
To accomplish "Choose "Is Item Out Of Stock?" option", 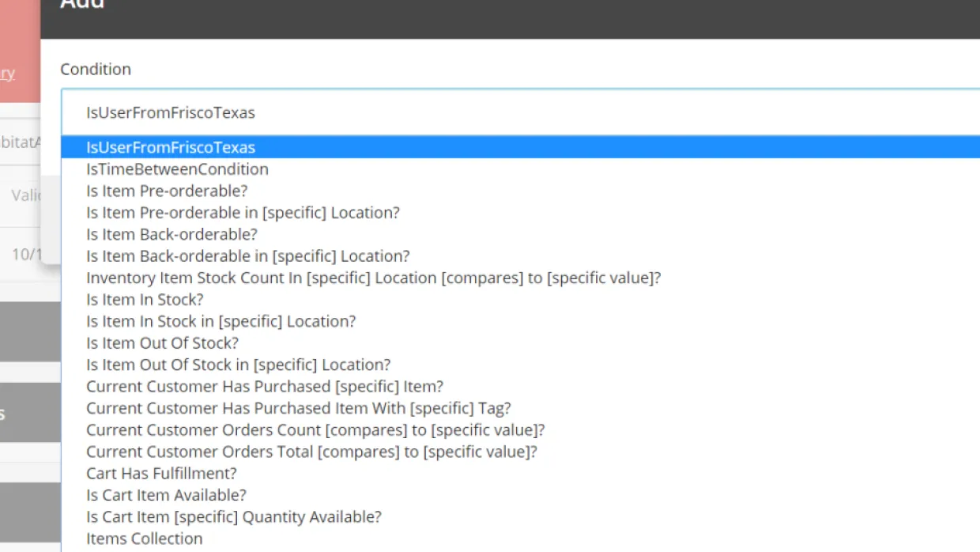I will click(162, 343).
